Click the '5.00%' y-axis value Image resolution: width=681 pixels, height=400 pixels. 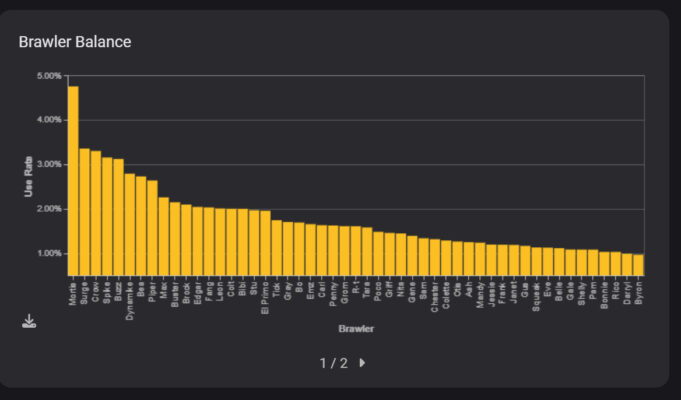(49, 76)
